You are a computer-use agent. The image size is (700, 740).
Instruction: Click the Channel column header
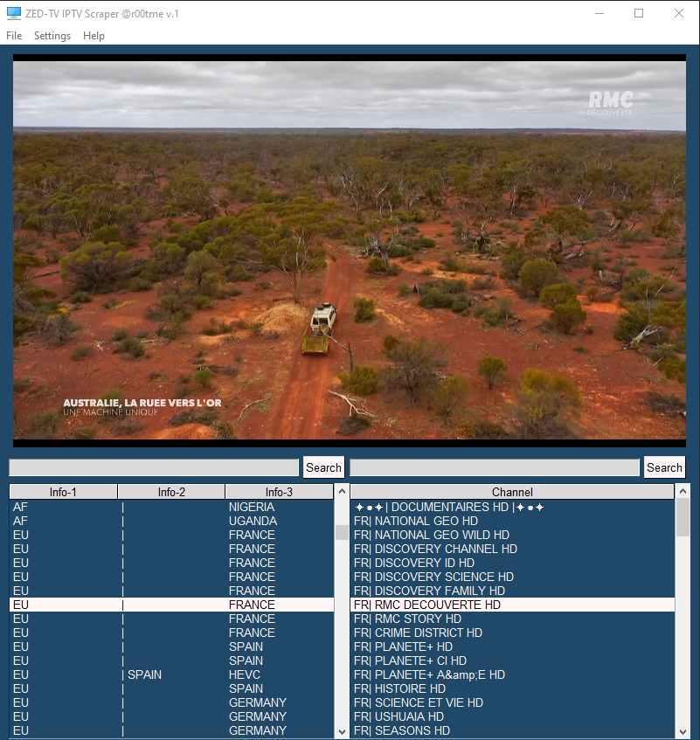(x=512, y=491)
